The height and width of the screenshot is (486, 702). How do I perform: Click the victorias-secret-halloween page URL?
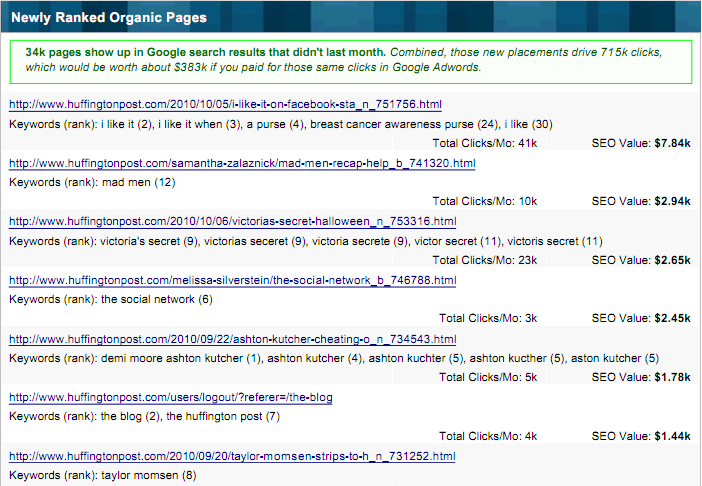232,221
